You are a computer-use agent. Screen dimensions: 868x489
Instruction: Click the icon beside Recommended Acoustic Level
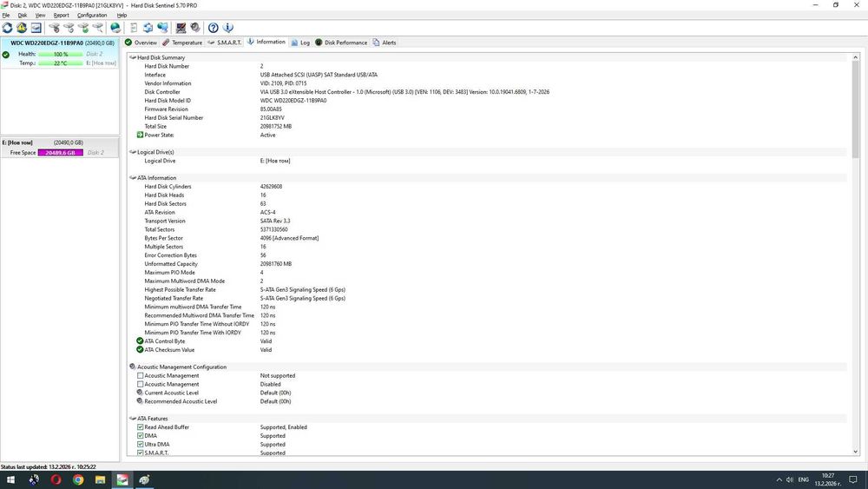[x=140, y=401]
